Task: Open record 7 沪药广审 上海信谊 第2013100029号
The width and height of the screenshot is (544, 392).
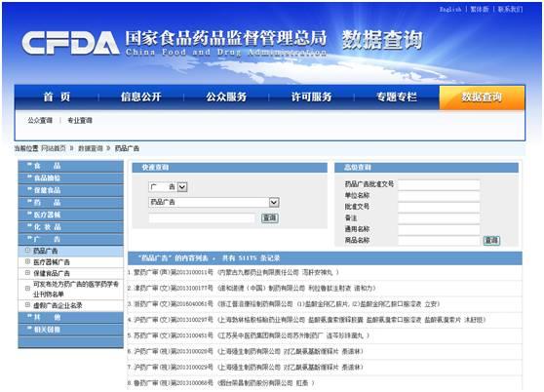Action: pyautogui.click(x=249, y=367)
